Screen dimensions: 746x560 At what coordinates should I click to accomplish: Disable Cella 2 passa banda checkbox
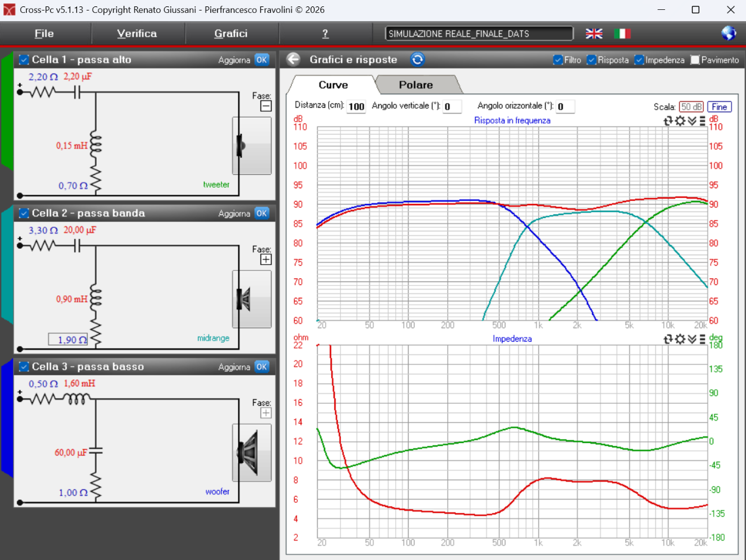coord(24,213)
